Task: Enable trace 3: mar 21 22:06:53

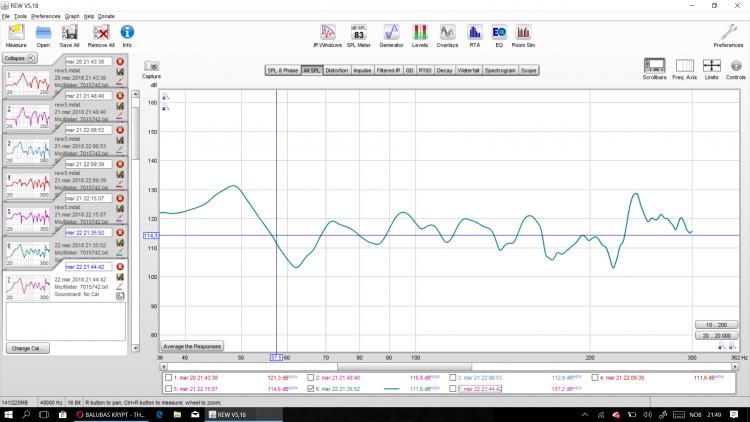Action: [x=452, y=378]
